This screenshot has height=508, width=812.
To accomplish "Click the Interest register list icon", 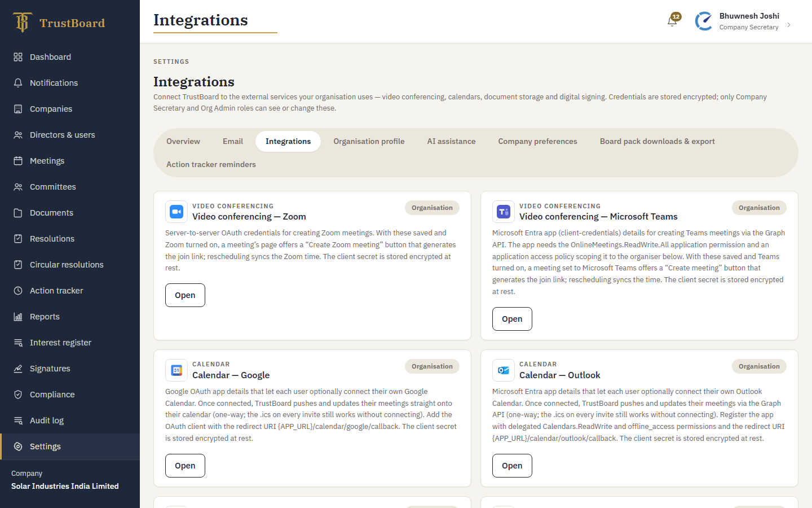I will click(18, 343).
